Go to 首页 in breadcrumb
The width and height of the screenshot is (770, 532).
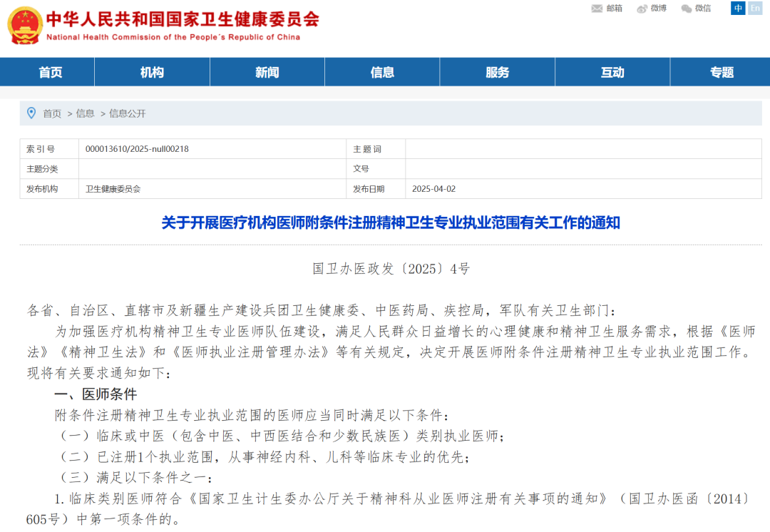pos(52,113)
